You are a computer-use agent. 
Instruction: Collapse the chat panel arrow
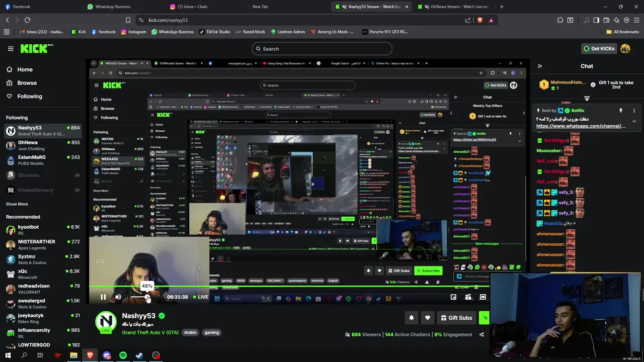coord(540,66)
